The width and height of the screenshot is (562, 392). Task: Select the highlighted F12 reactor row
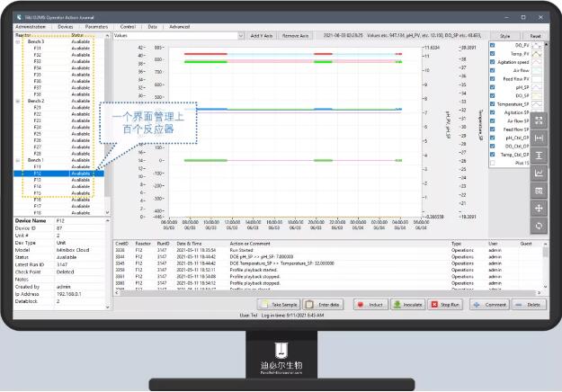click(x=58, y=174)
